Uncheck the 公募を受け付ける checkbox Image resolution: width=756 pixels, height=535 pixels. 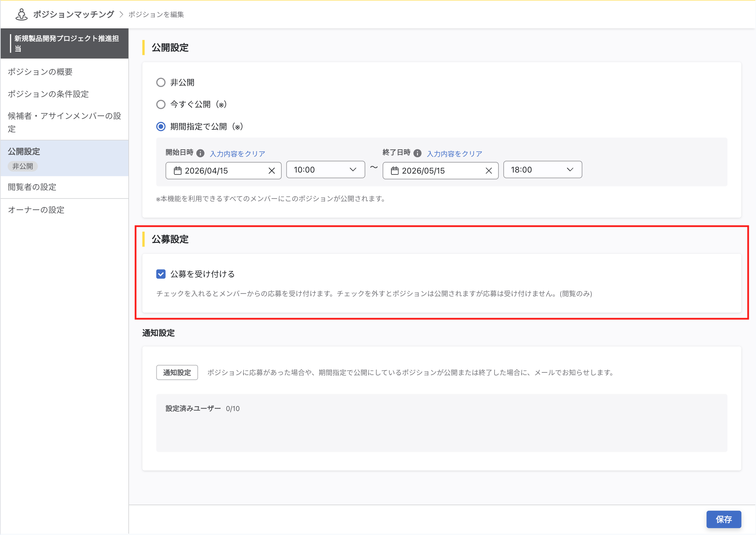tap(161, 274)
